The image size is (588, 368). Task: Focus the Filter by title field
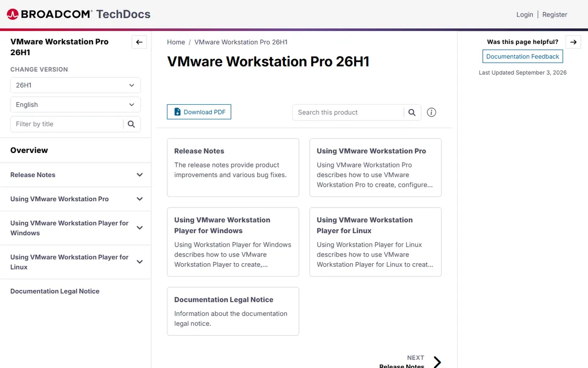click(x=67, y=124)
